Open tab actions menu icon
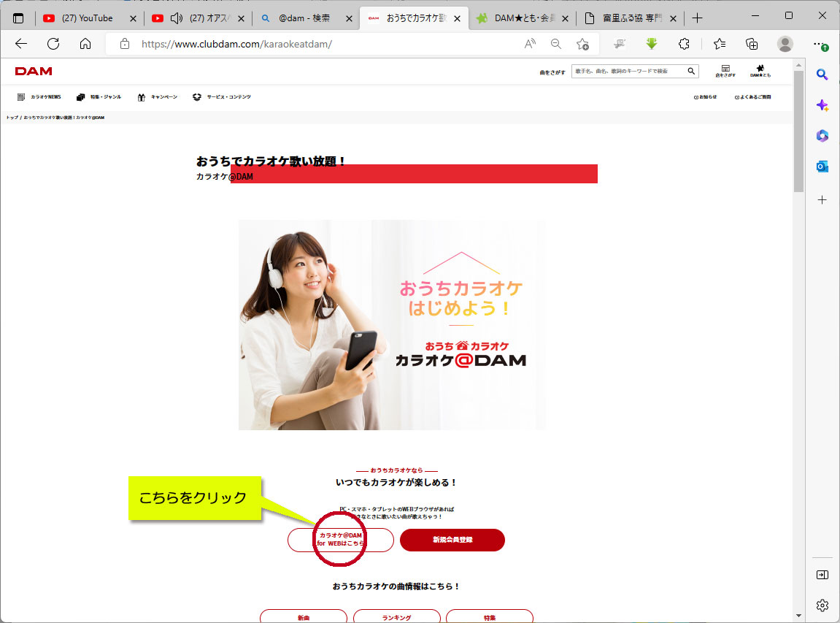The image size is (840, 623). 18,18
